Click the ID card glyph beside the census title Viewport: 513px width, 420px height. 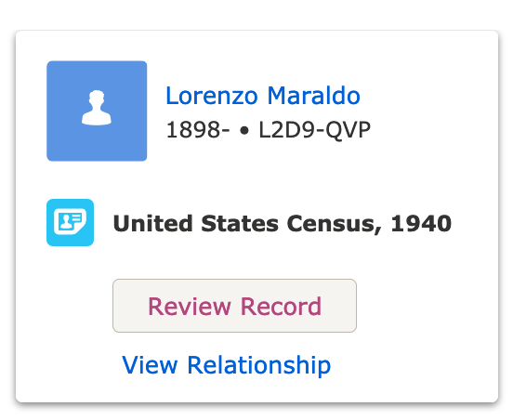[x=70, y=222]
